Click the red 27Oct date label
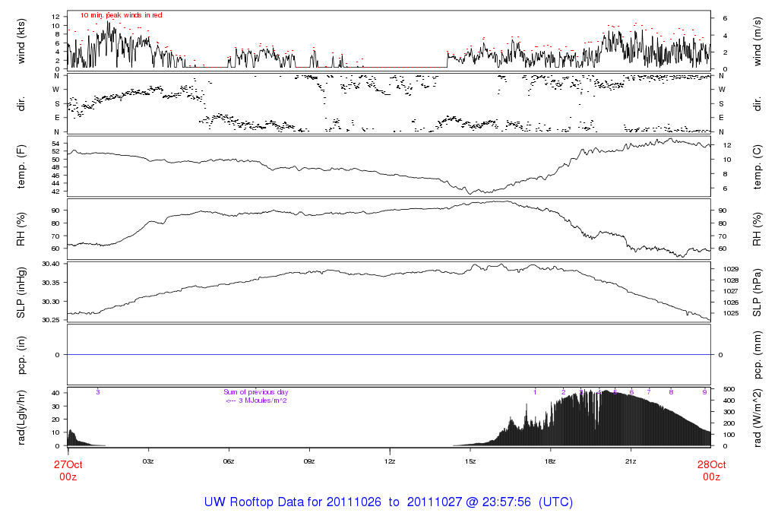 click(68, 464)
